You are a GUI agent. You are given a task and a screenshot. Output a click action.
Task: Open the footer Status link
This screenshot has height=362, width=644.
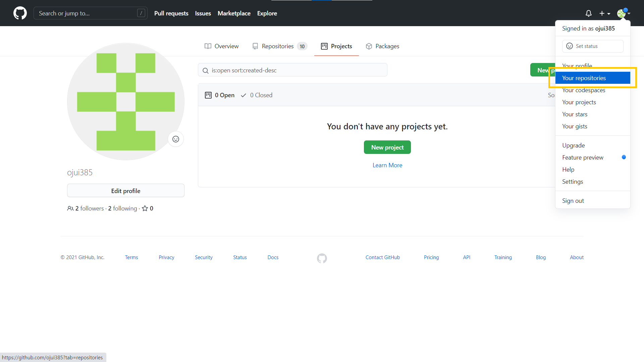coord(240,257)
